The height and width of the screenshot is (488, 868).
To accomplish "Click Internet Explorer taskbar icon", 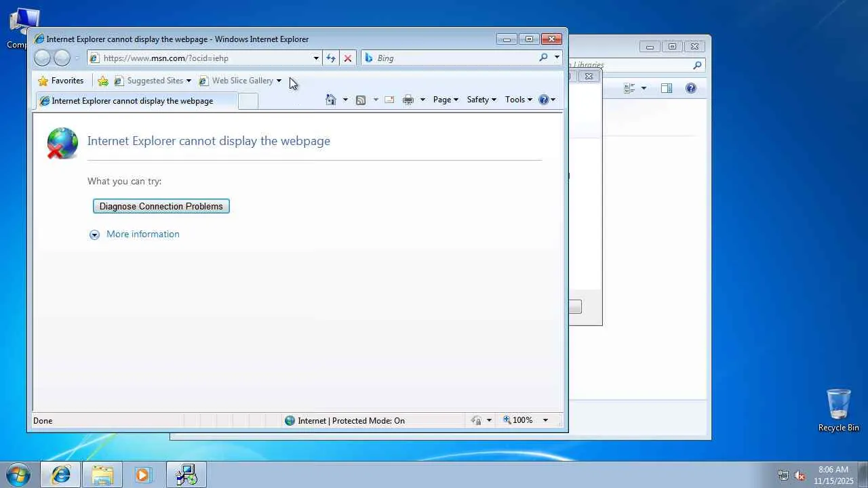I will [x=60, y=475].
